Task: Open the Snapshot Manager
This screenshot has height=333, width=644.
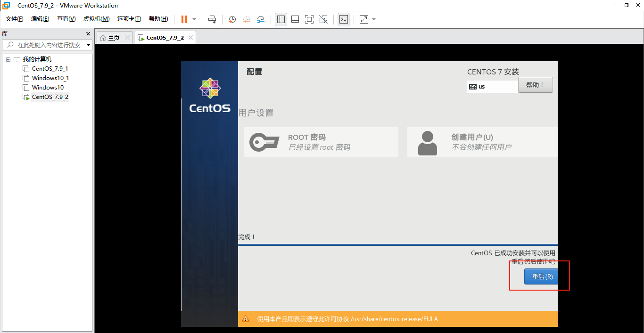Action: click(260, 19)
